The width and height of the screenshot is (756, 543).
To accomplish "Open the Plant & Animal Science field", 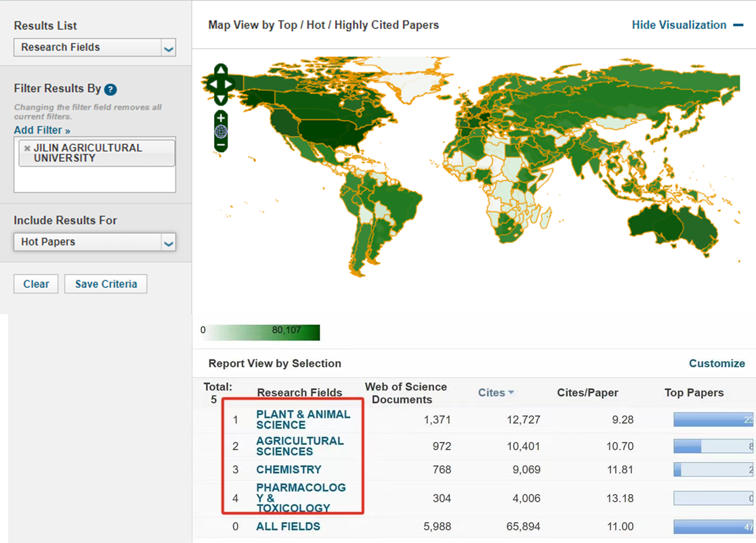I will coord(303,420).
